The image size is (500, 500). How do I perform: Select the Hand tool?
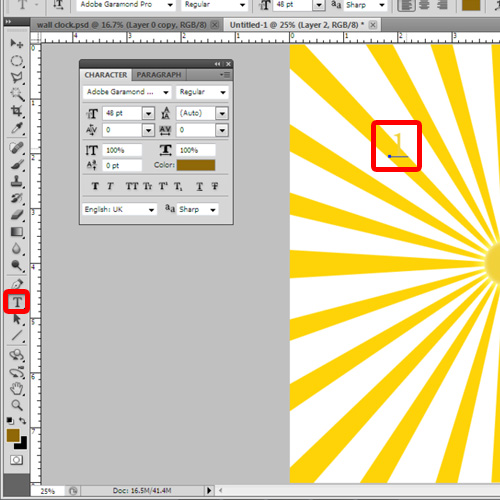point(16,389)
